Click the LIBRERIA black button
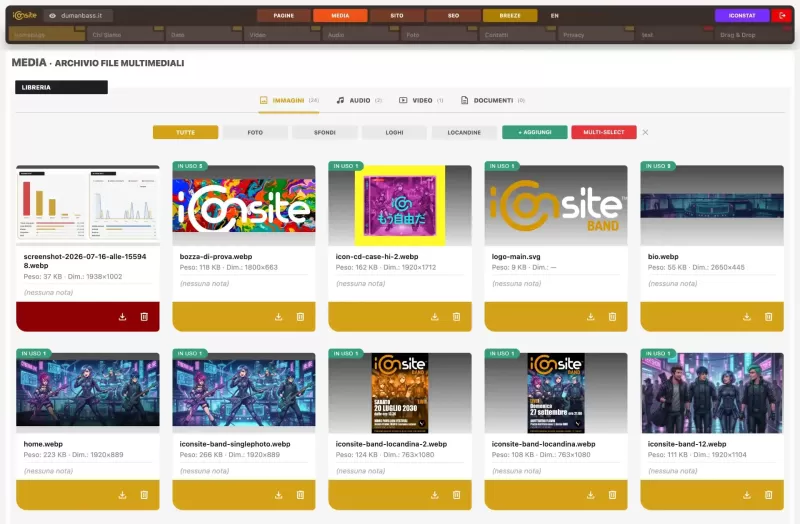This screenshot has height=524, width=800. click(x=61, y=87)
